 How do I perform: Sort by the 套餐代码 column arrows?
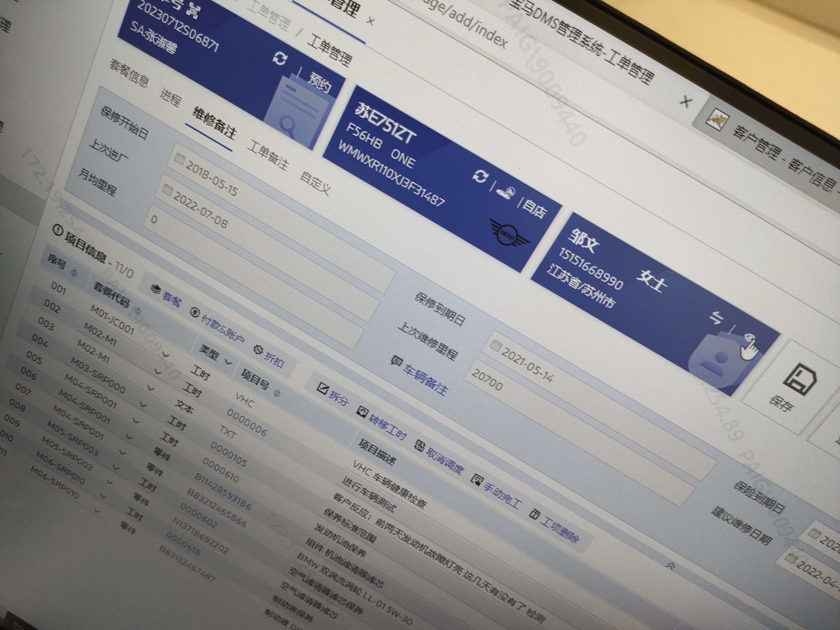tap(138, 310)
